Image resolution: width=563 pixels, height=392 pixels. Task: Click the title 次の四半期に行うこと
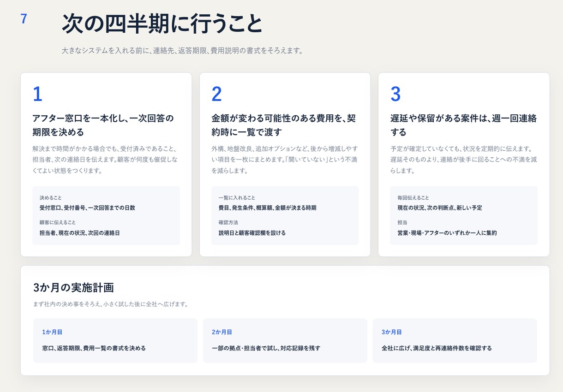click(x=162, y=24)
